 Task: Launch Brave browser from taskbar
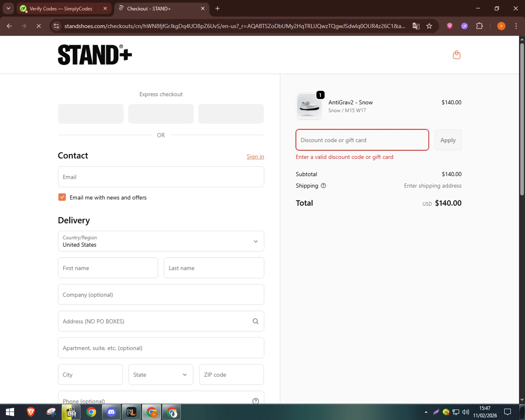pyautogui.click(x=31, y=412)
